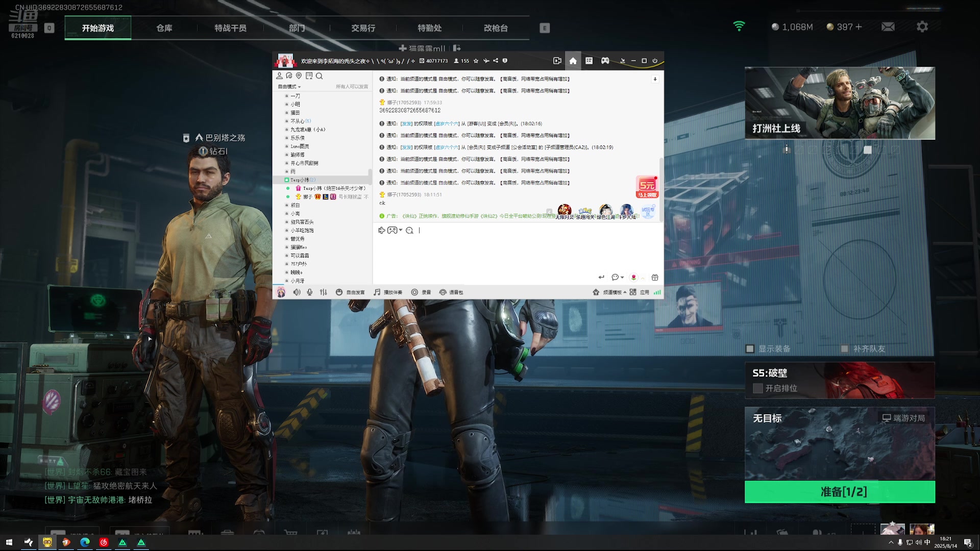Viewport: 980px width, 551px height.
Task: Select the 开始游戏 tab
Action: click(98, 28)
